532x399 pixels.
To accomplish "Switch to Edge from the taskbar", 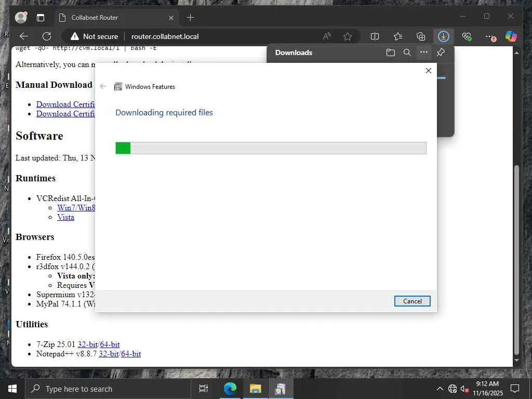I will click(230, 389).
